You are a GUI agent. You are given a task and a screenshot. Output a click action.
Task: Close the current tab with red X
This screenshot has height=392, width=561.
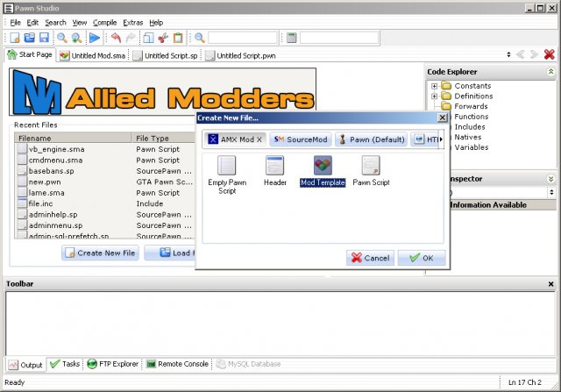550,54
